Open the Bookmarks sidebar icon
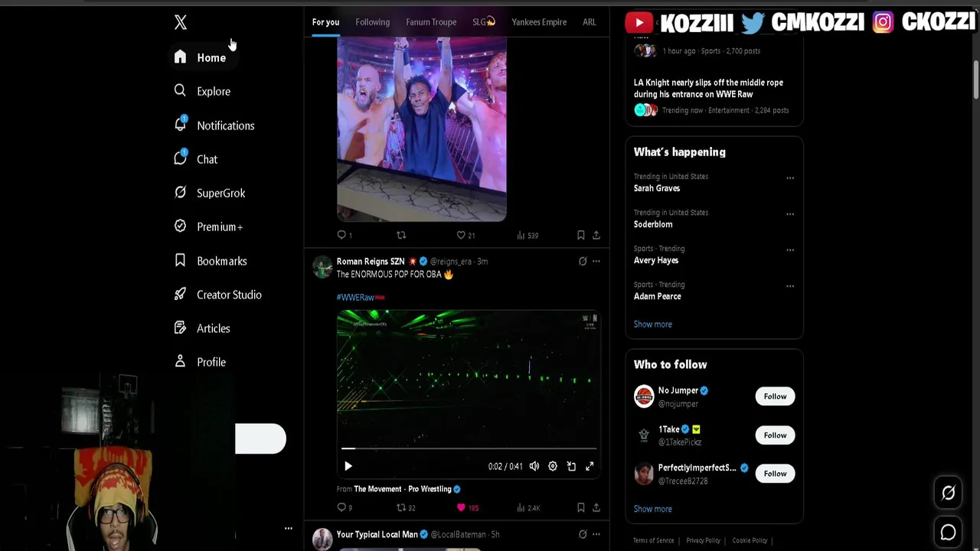This screenshot has height=551, width=980. click(x=180, y=260)
